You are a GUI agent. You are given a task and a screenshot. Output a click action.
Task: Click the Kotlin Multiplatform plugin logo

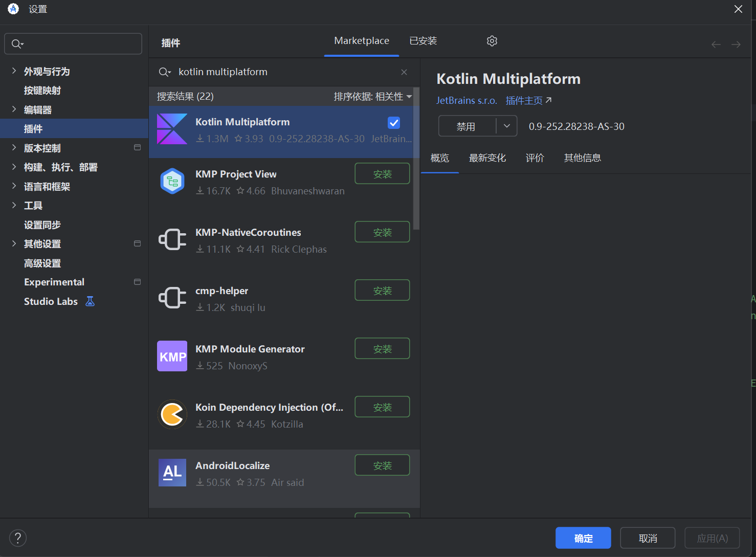click(172, 129)
